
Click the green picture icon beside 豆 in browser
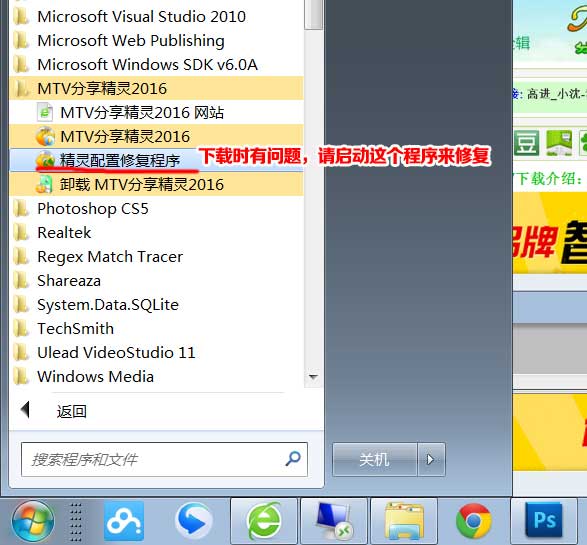tap(559, 143)
